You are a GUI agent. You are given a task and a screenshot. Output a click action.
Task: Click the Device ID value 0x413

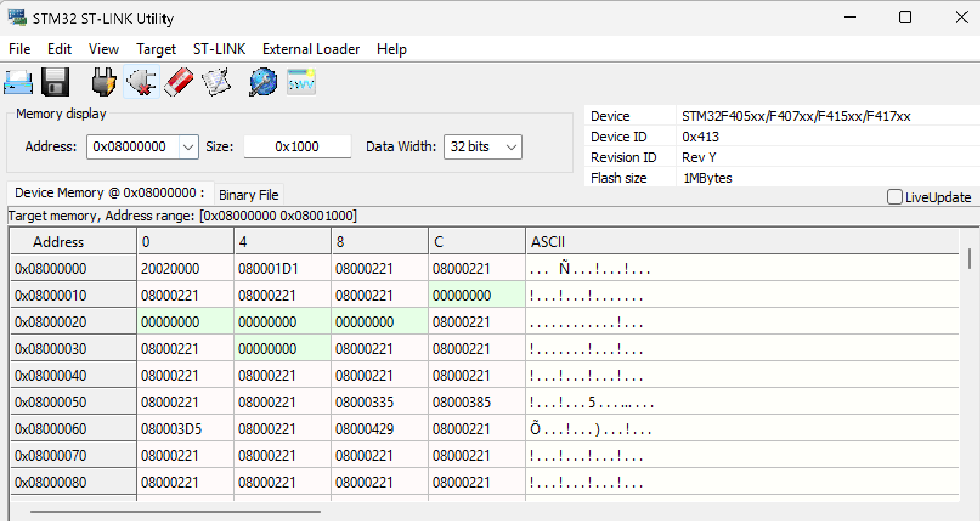click(x=701, y=137)
